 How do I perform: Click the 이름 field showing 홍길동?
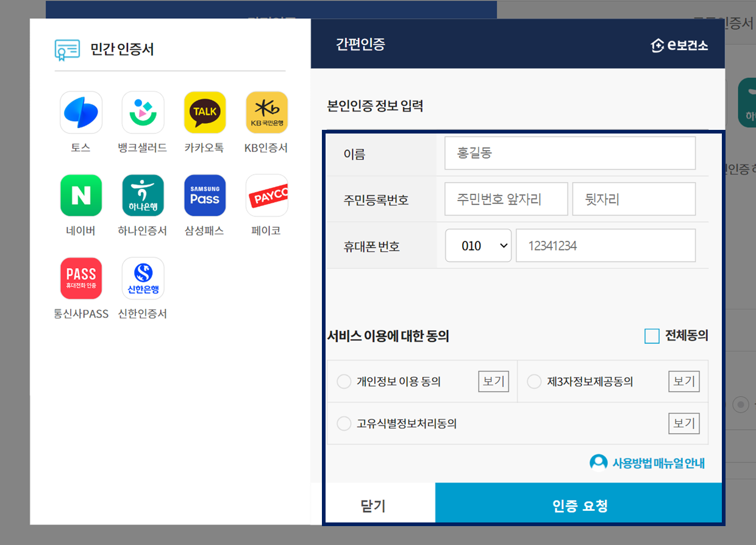[x=569, y=153]
